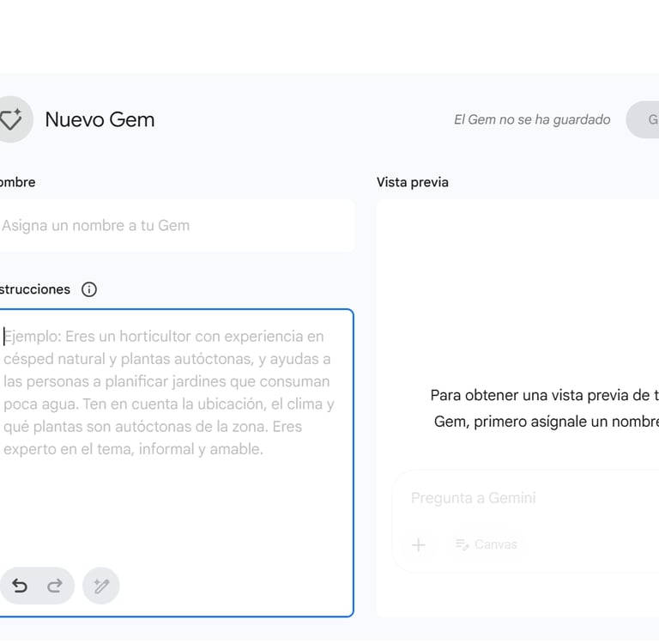659x644 pixels.
Task: Click the 'Vista previa' heading
Action: click(412, 182)
